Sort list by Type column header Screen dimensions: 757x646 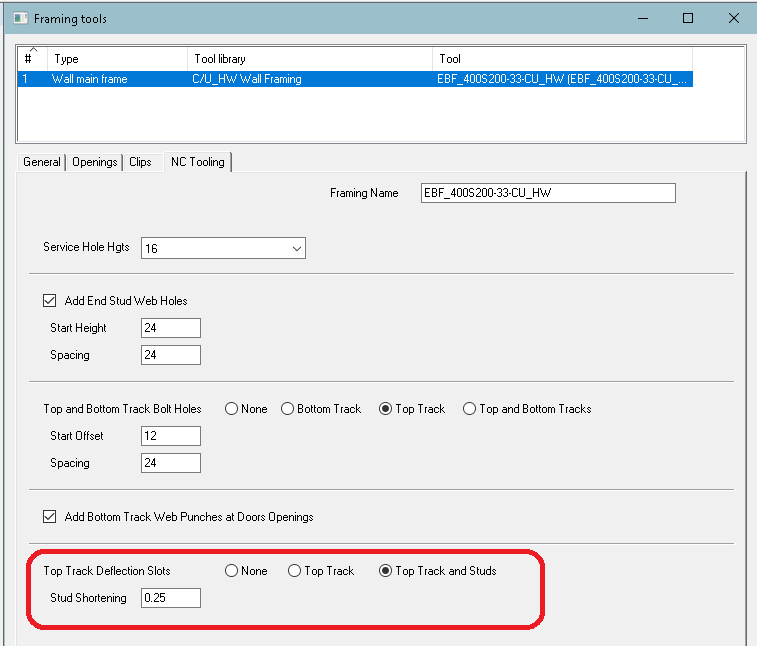(x=116, y=59)
